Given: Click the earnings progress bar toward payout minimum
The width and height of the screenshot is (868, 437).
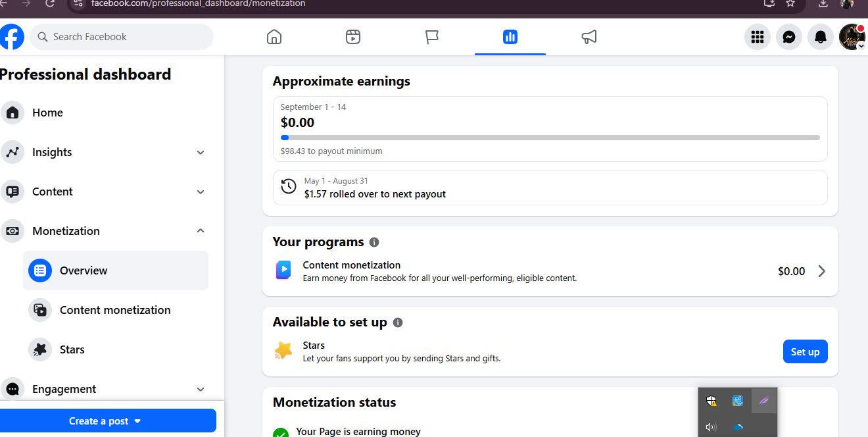Looking at the screenshot, I should (550, 138).
